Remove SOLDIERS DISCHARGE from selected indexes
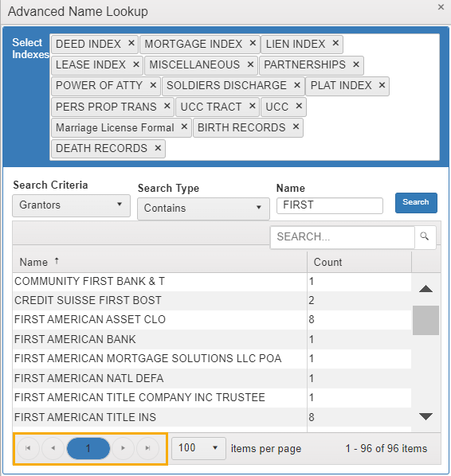This screenshot has width=451, height=476. click(297, 85)
